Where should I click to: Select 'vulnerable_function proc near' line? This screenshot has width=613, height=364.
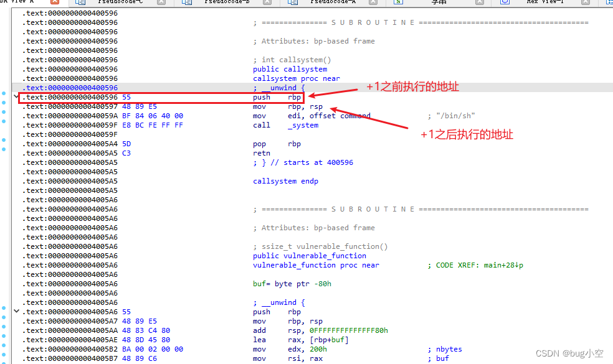pos(316,265)
